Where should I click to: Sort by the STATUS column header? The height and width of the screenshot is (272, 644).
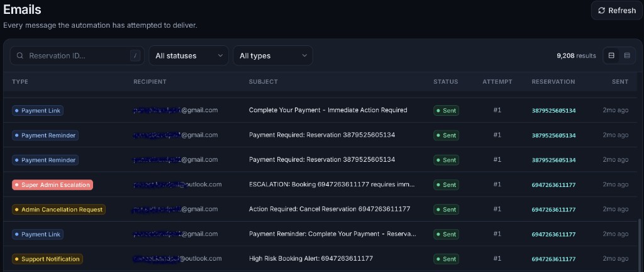tap(446, 82)
